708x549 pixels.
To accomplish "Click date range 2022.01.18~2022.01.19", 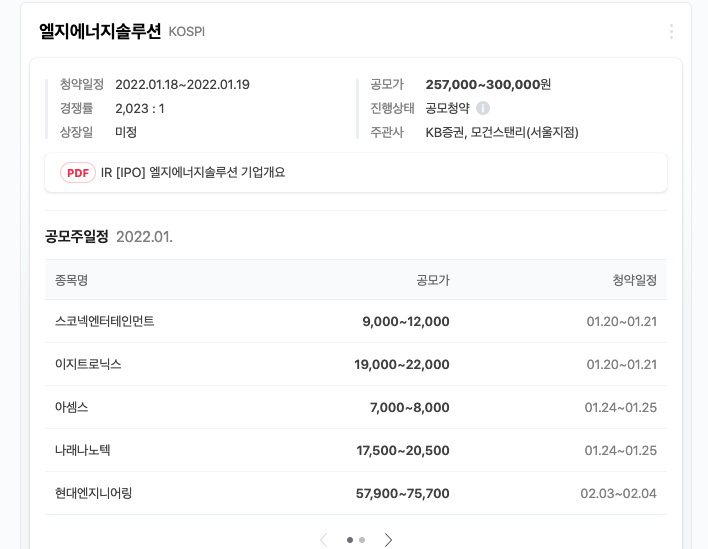I will coord(182,84).
